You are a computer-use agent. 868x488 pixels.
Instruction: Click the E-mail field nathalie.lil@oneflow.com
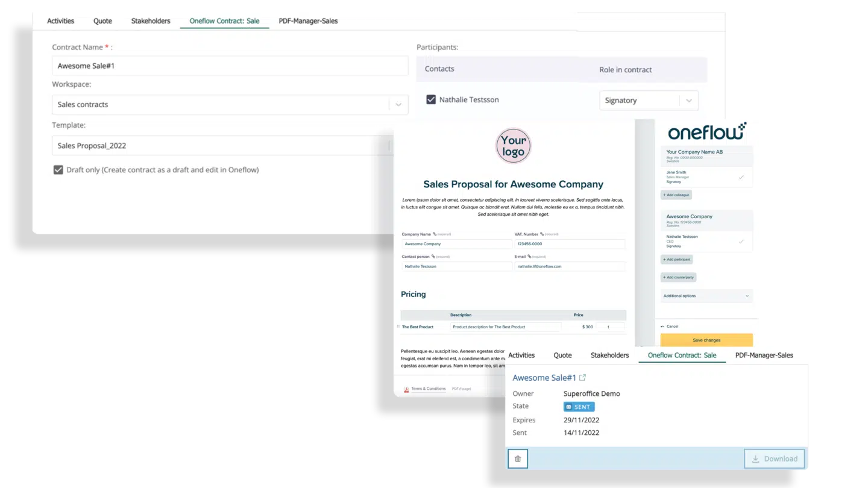coord(570,266)
